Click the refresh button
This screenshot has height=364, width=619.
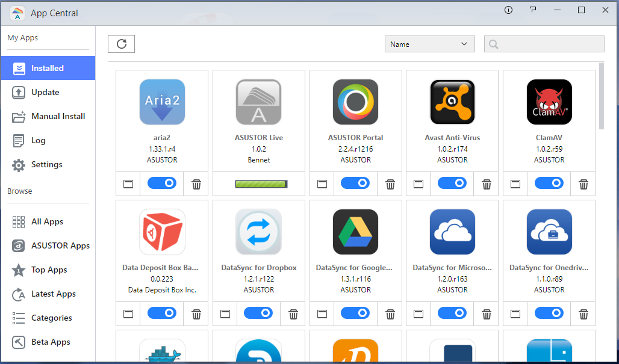(121, 44)
